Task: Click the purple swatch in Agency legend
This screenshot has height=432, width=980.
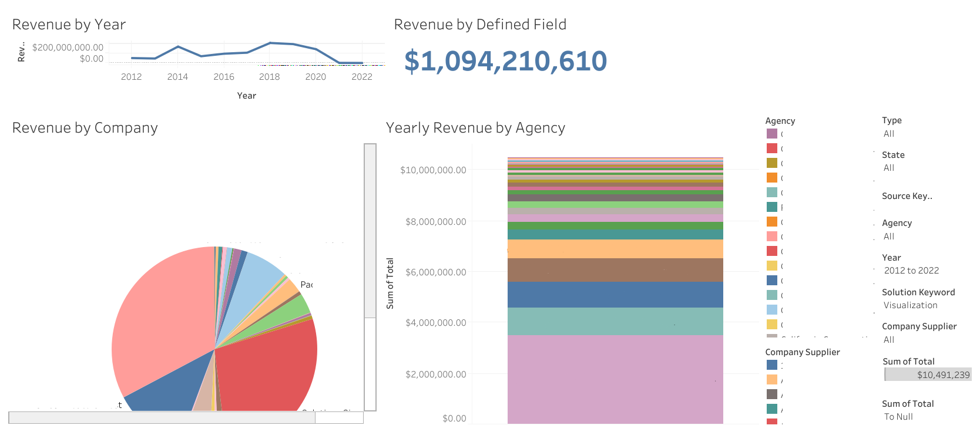Action: pos(772,134)
